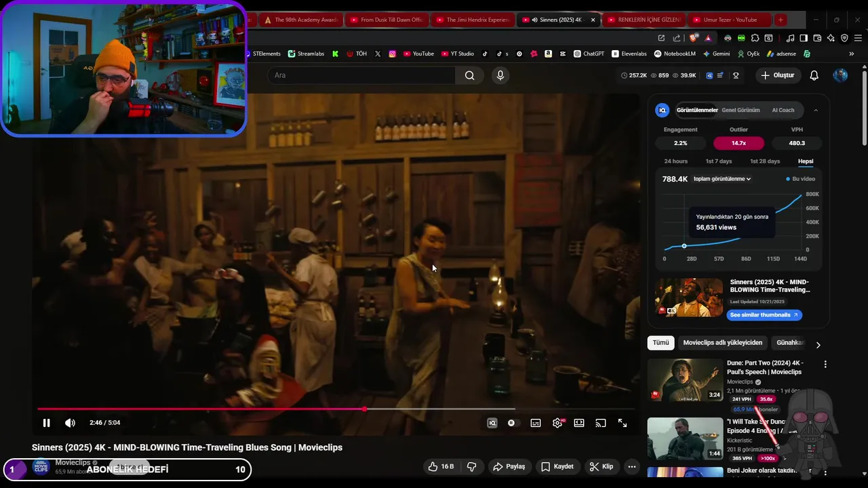Open the X (Twitter) bookmark icon
868x488 pixels.
pyautogui.click(x=378, y=54)
